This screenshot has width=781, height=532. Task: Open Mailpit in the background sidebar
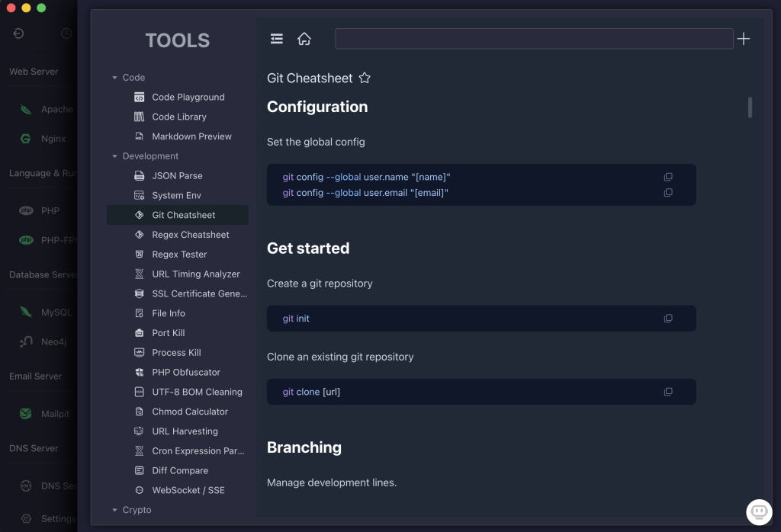coord(46,414)
